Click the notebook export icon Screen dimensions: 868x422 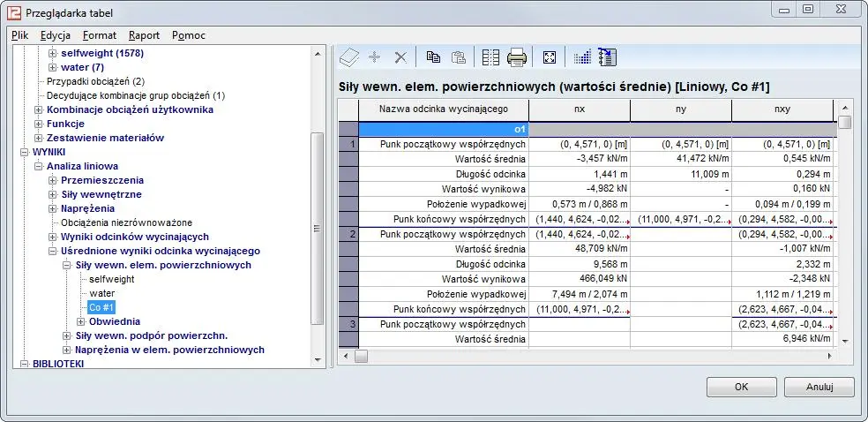(607, 57)
